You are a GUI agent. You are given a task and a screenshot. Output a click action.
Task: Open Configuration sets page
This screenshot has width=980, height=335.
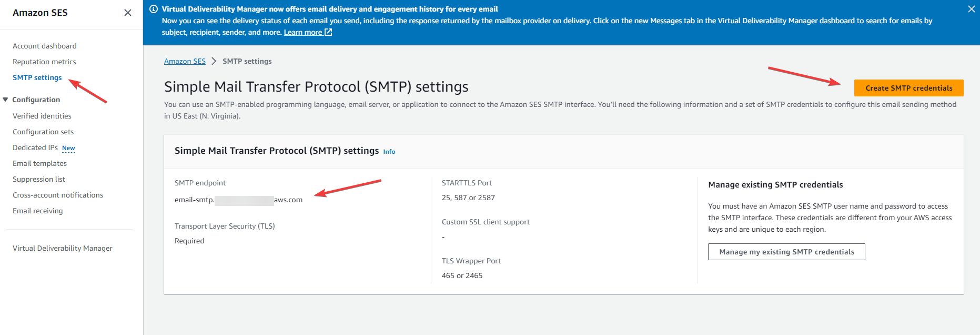[43, 132]
